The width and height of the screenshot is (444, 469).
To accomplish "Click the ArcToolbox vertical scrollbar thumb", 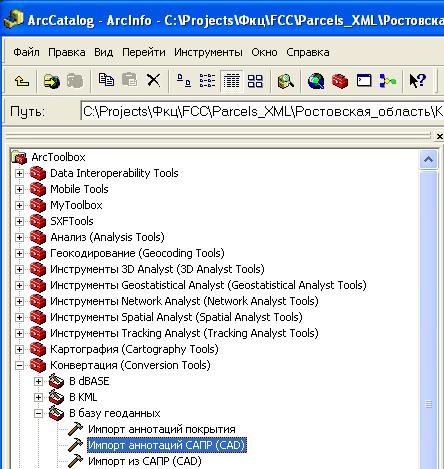I will click(x=429, y=320).
